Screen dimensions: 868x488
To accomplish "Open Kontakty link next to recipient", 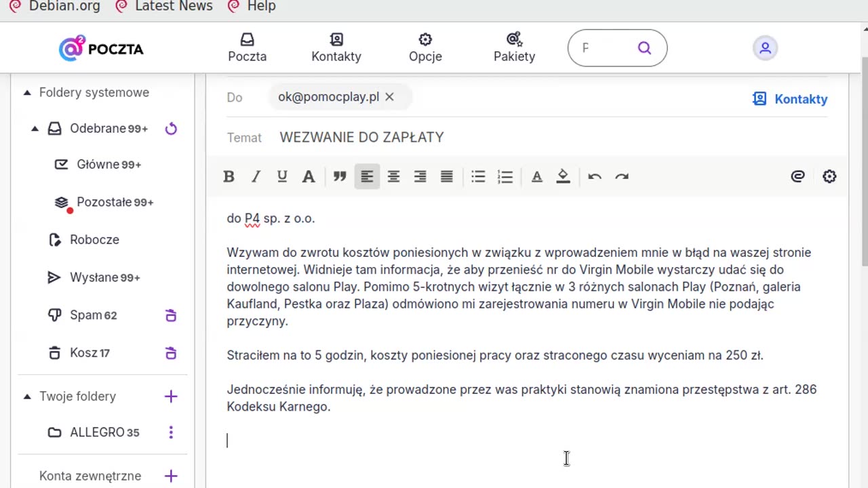I will (790, 99).
